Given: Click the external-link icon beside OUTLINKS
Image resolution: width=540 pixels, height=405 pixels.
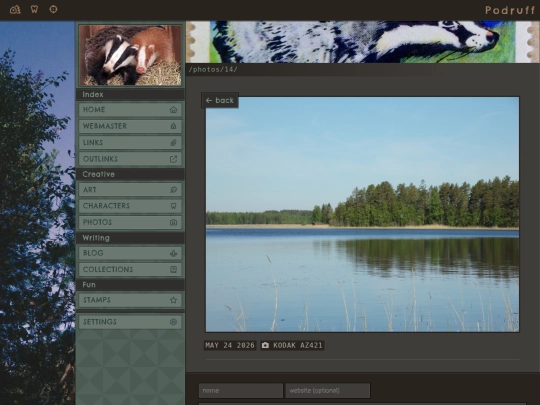Looking at the screenshot, I should click(173, 159).
